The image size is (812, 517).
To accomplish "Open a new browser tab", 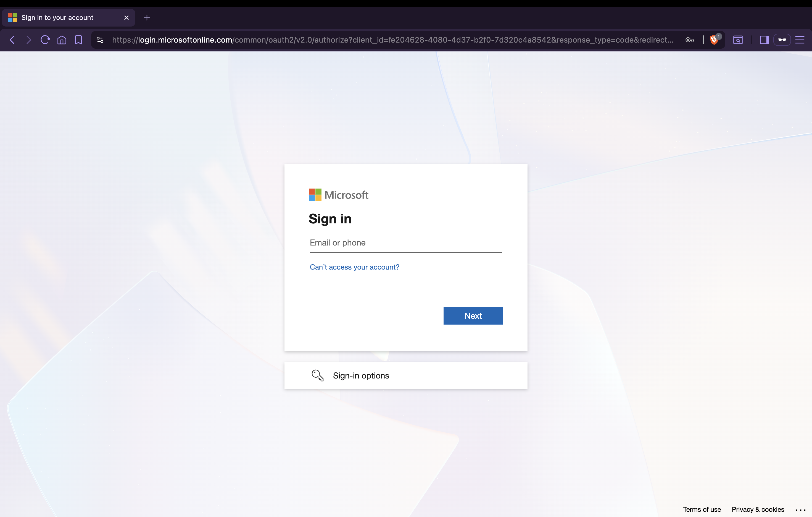I will [147, 17].
